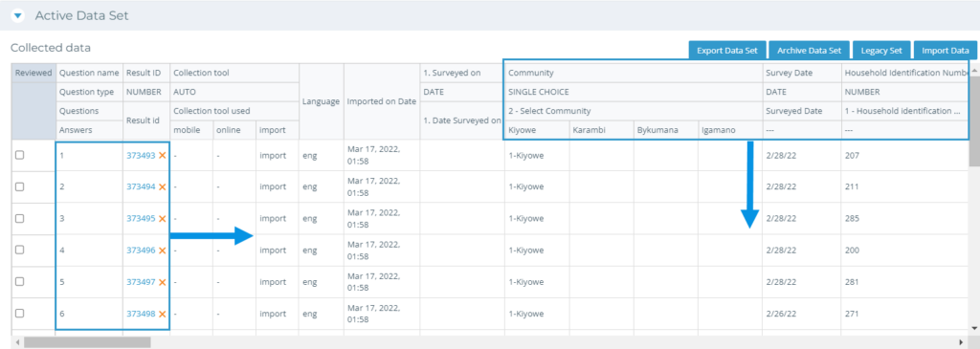This screenshot has width=980, height=349.
Task: Check the Reviewed box for row 1
Action: coord(19,156)
